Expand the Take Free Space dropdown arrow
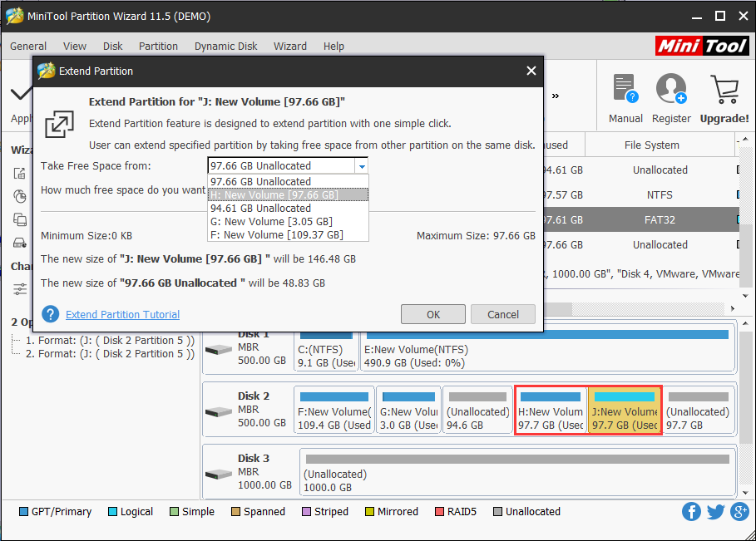This screenshot has height=541, width=756. (362, 166)
